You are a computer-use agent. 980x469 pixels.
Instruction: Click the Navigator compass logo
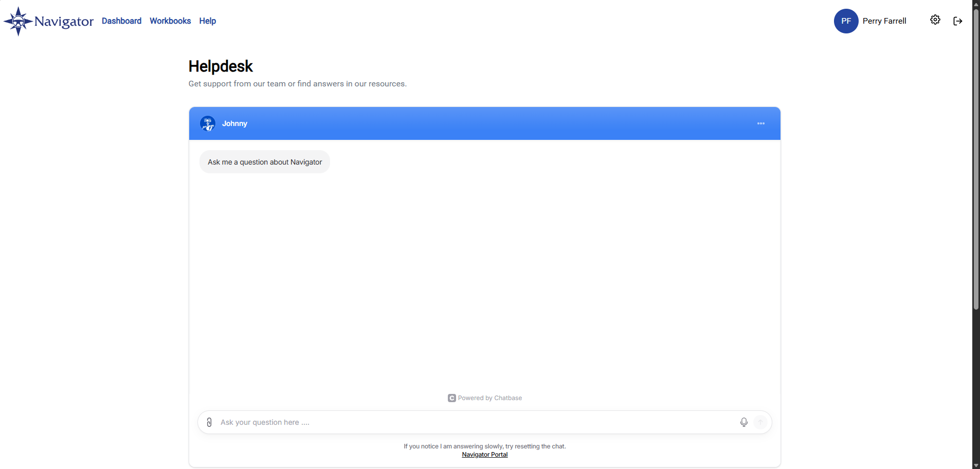point(19,21)
